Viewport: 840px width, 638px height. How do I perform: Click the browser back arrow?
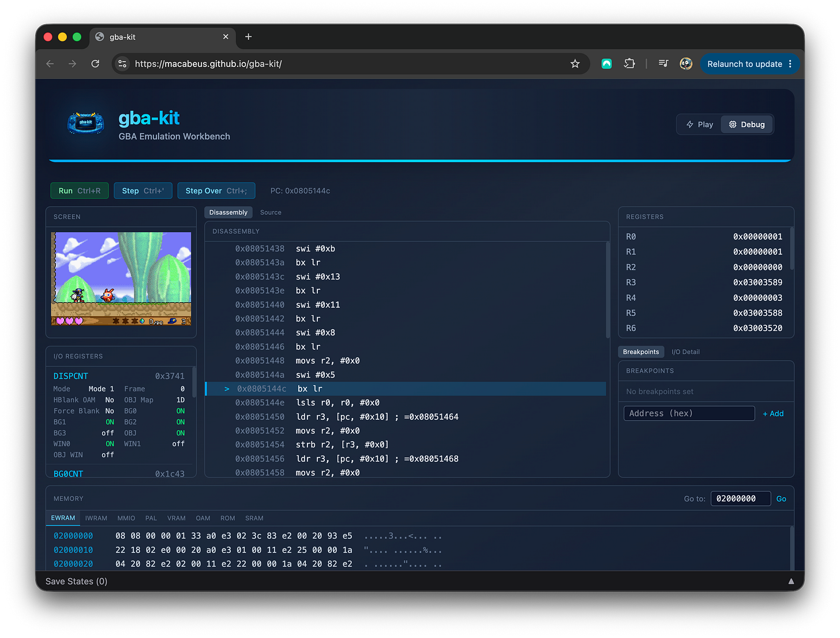click(50, 64)
